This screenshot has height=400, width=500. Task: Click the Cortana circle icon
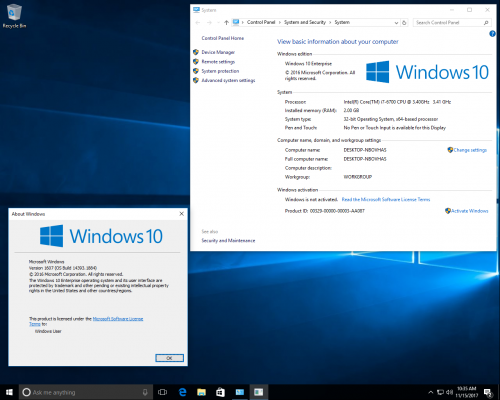[x=26, y=392]
